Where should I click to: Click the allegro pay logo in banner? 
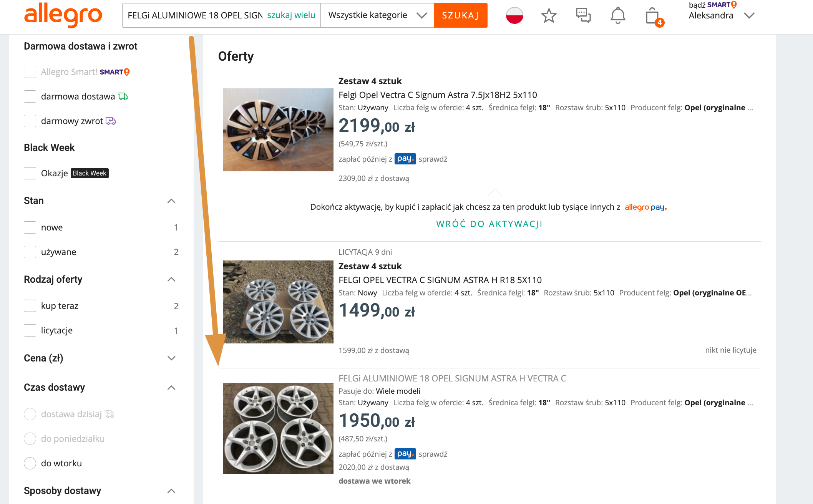point(645,207)
